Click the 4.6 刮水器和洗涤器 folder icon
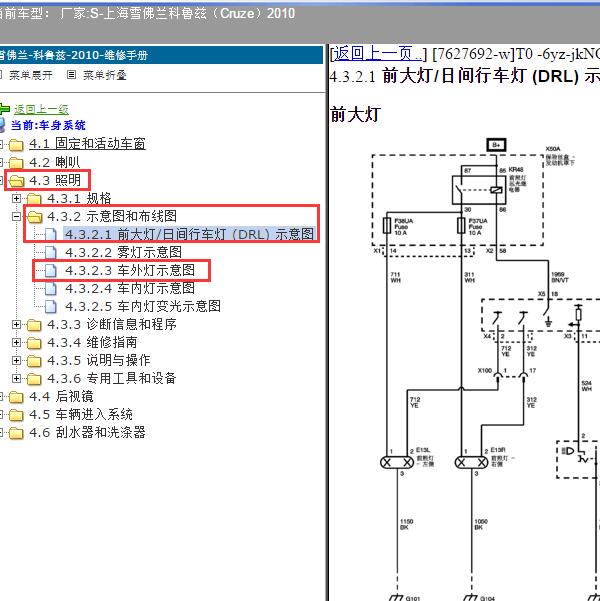This screenshot has height=601, width=600. (16, 433)
